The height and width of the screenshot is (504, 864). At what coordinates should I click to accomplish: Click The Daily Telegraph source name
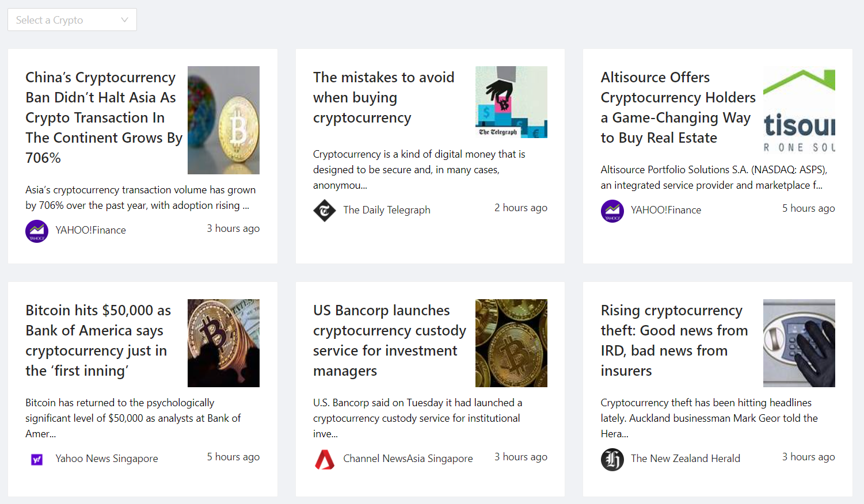387,210
